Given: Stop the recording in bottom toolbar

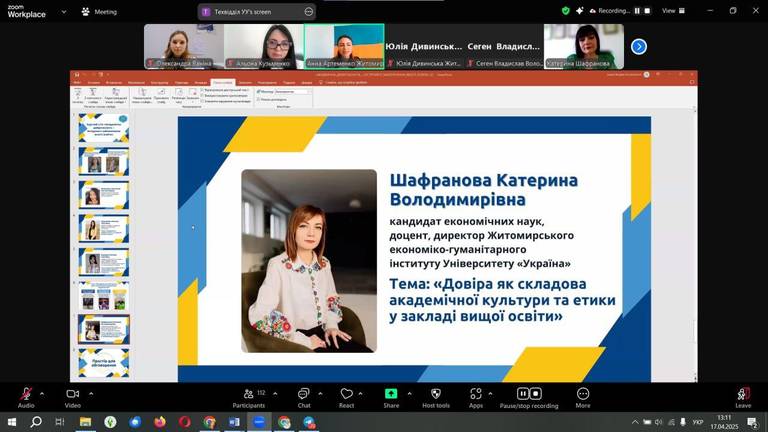Looking at the screenshot, I should pos(535,394).
